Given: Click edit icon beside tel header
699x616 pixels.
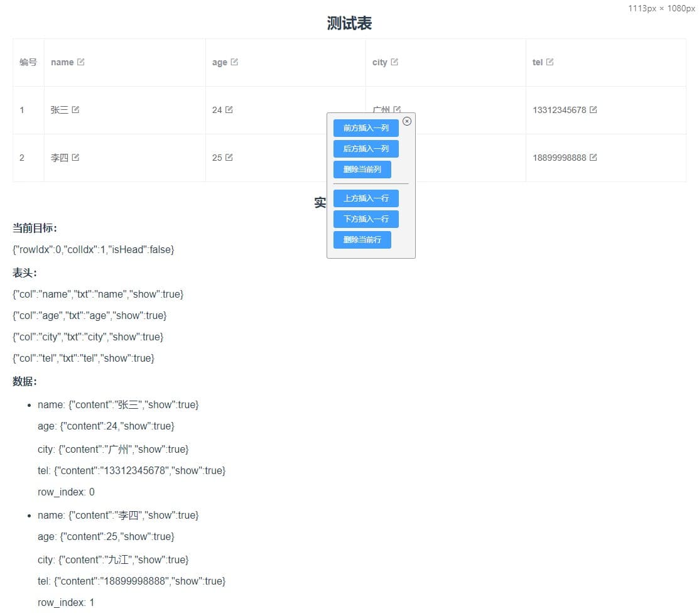Looking at the screenshot, I should (x=550, y=62).
